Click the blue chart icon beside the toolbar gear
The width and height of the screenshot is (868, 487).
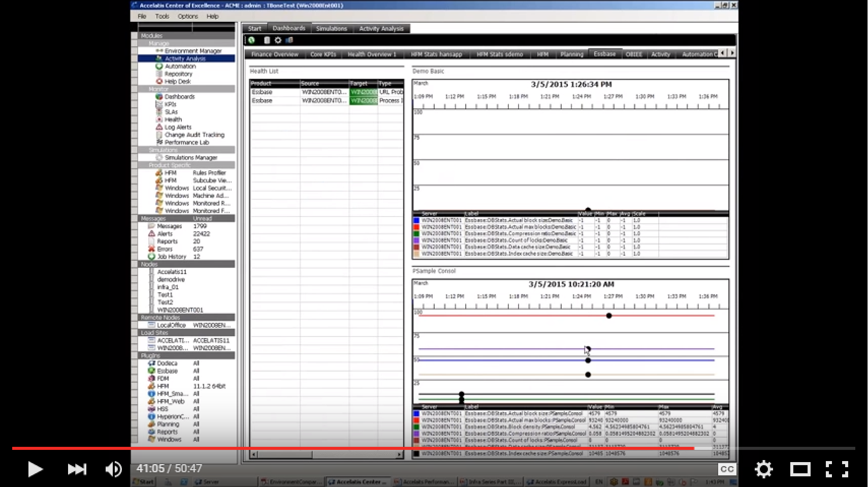290,40
